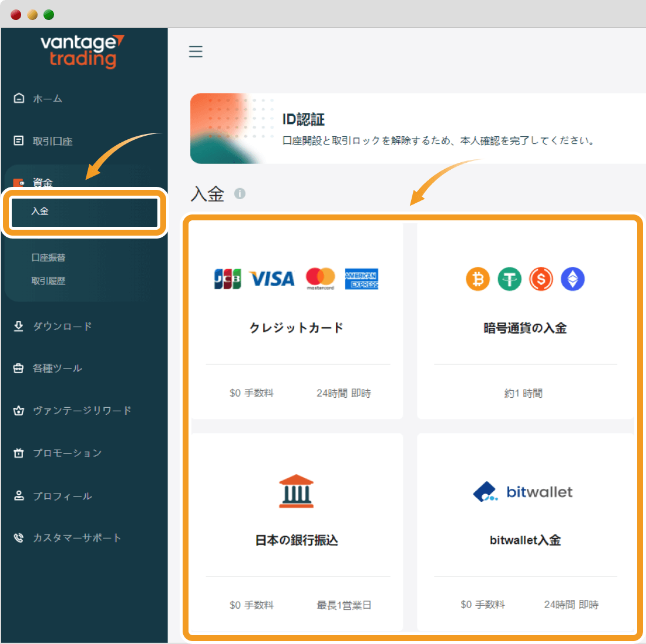646x644 pixels.
Task: Open プロフィール in the sidebar
Action: coord(63,496)
